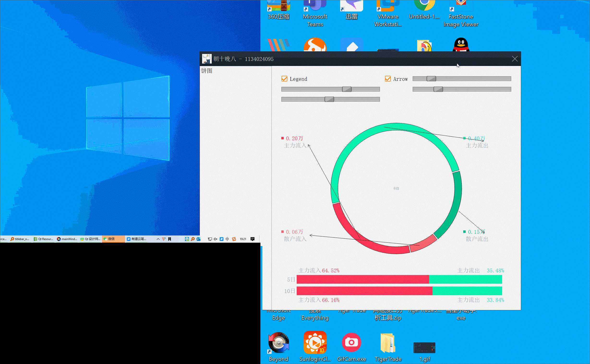Screen dimensions: 590x364
Task: Switch to the mainWind... taskbar item
Action: coord(67,239)
